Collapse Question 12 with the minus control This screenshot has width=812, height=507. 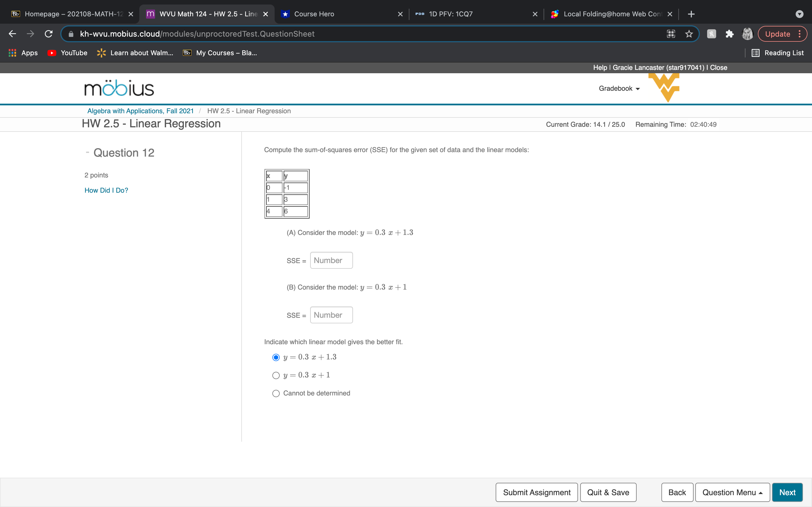click(87, 153)
